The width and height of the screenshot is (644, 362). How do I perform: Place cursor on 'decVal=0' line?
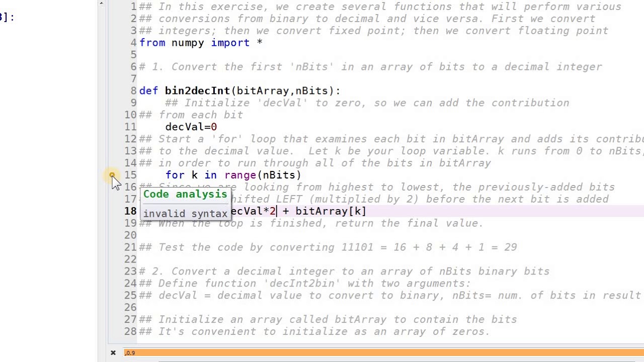point(191,127)
